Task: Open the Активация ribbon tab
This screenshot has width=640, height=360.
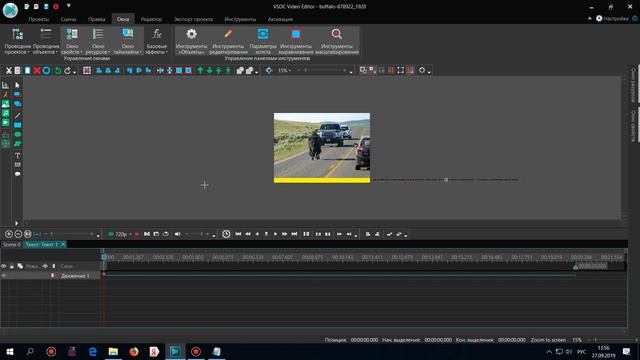Action: [280, 19]
